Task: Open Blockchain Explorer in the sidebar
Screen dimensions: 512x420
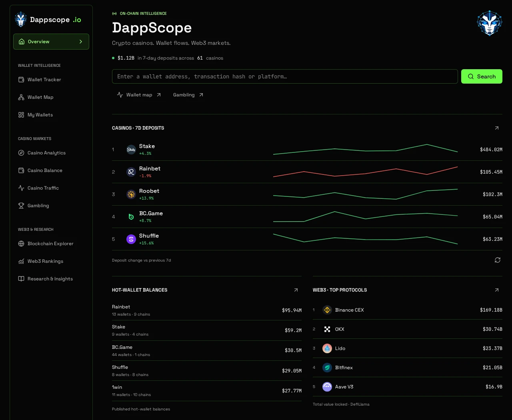Action: coord(51,244)
